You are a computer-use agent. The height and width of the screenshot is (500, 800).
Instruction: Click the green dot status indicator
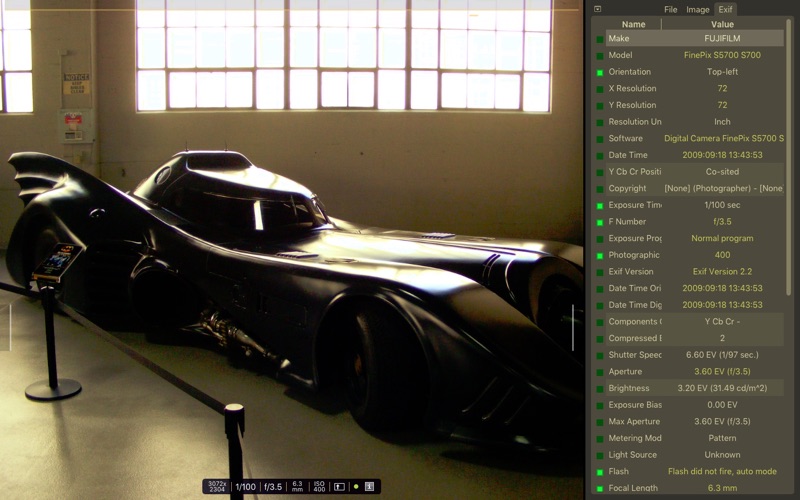(356, 487)
